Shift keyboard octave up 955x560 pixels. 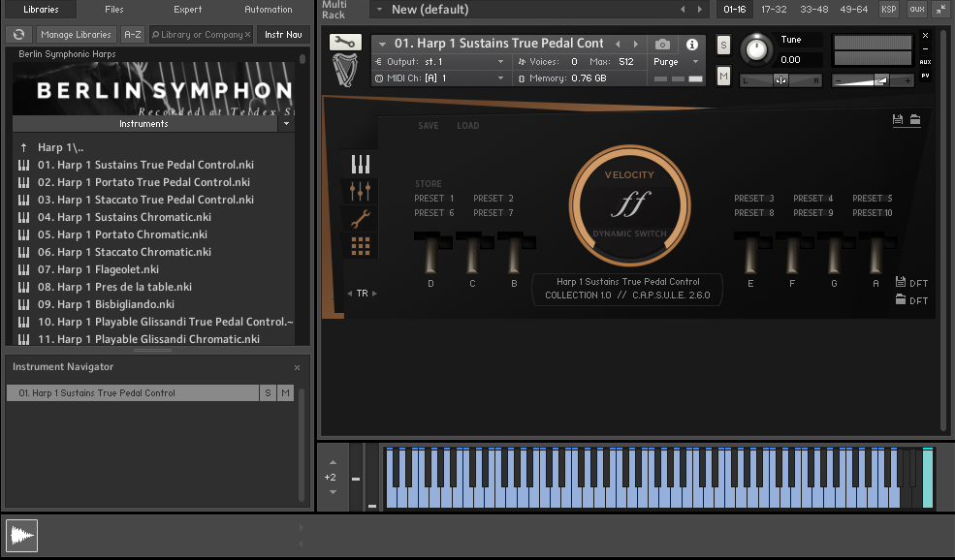(x=333, y=462)
